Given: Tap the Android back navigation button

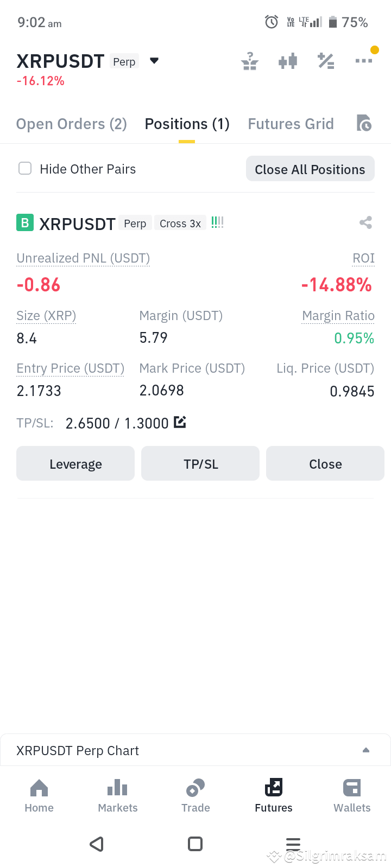Looking at the screenshot, I should tap(97, 844).
